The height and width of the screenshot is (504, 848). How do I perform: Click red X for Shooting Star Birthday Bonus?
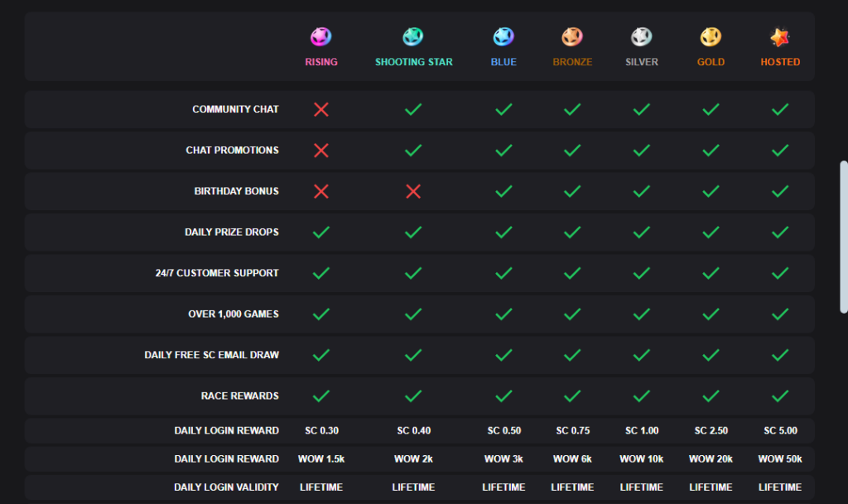coord(413,191)
